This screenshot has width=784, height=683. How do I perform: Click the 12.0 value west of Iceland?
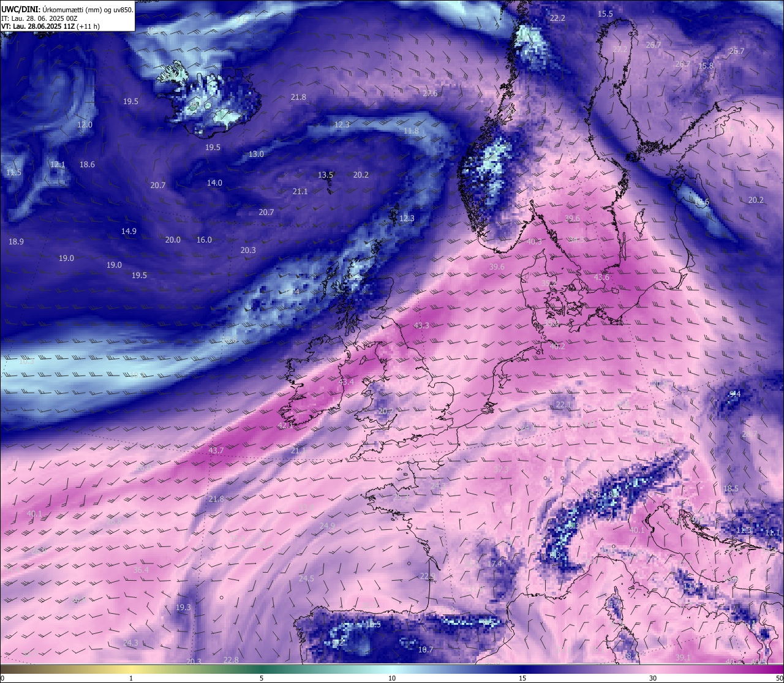[x=85, y=124]
